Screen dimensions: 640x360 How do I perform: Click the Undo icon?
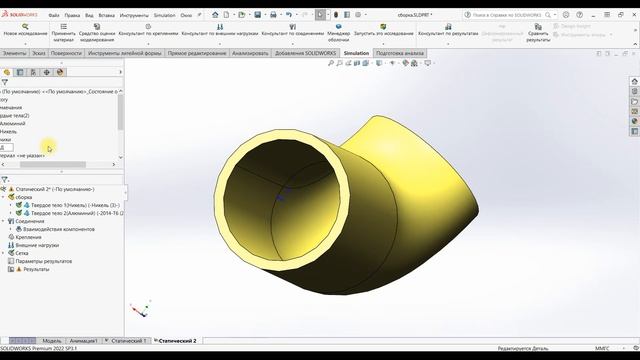[289, 15]
